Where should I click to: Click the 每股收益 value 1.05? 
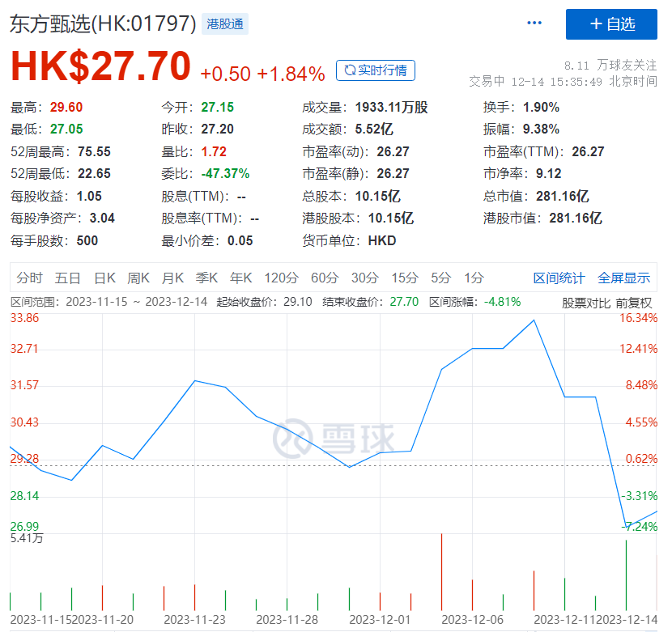click(x=89, y=197)
